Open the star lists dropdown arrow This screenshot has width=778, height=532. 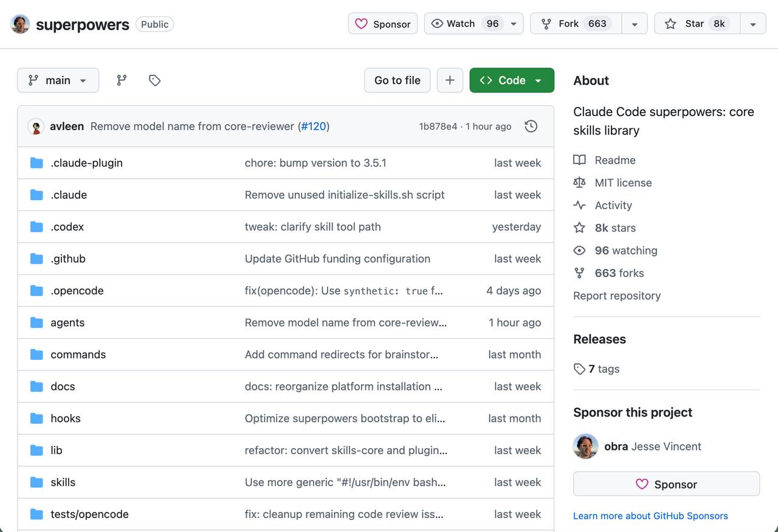[x=752, y=24]
